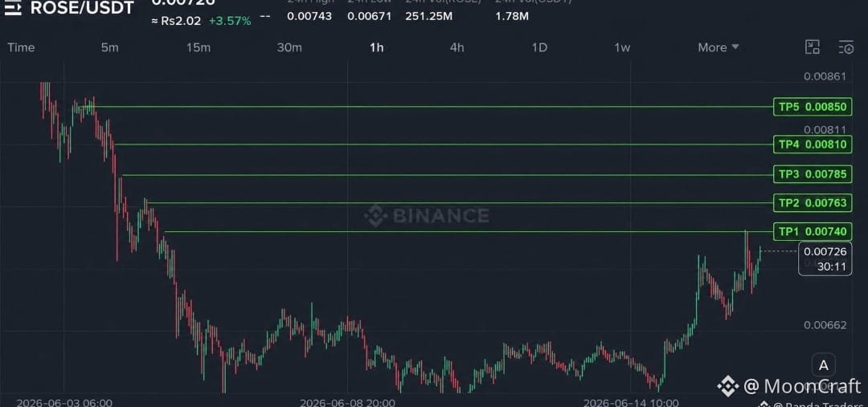Viewport: 868px width, 407px height.
Task: Click the 0.00861 price axis label
Action: (x=825, y=76)
